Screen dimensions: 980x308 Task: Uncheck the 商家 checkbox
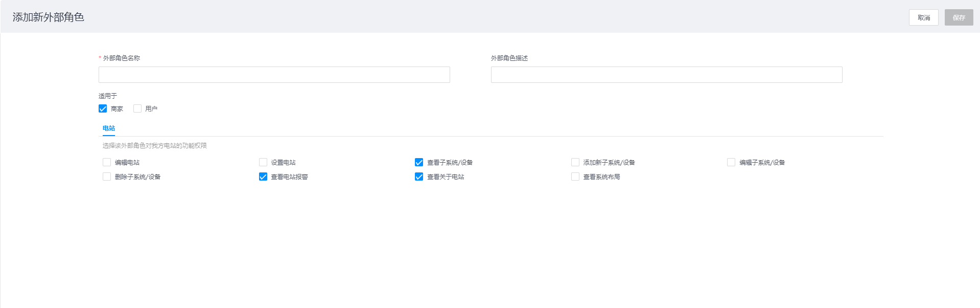pyautogui.click(x=103, y=108)
